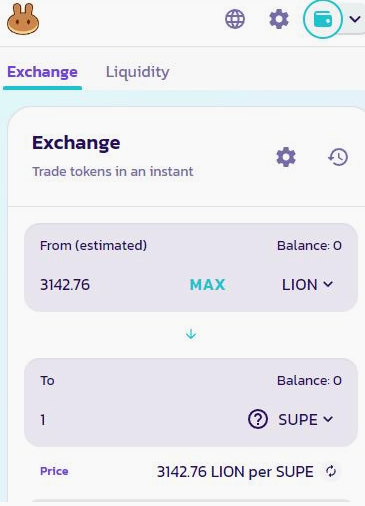Switch to the Liquidity tab
Screen dimensions: 365x506
click(138, 72)
